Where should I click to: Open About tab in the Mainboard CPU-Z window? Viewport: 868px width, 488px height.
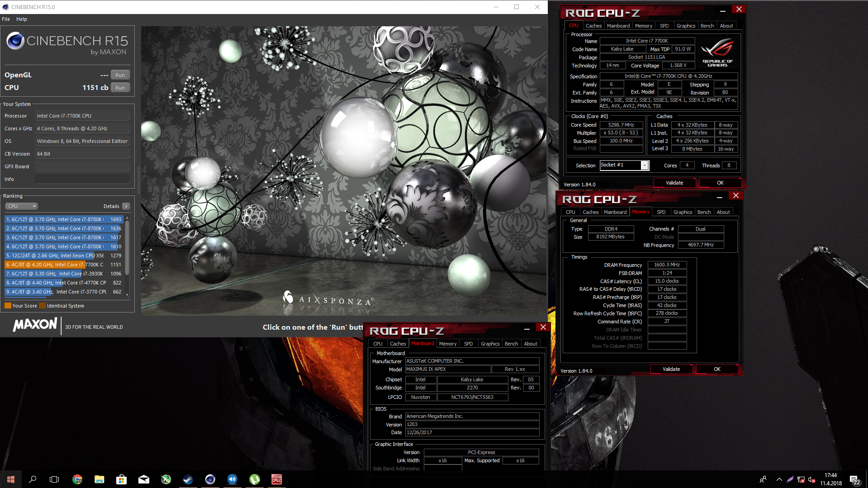tap(531, 344)
